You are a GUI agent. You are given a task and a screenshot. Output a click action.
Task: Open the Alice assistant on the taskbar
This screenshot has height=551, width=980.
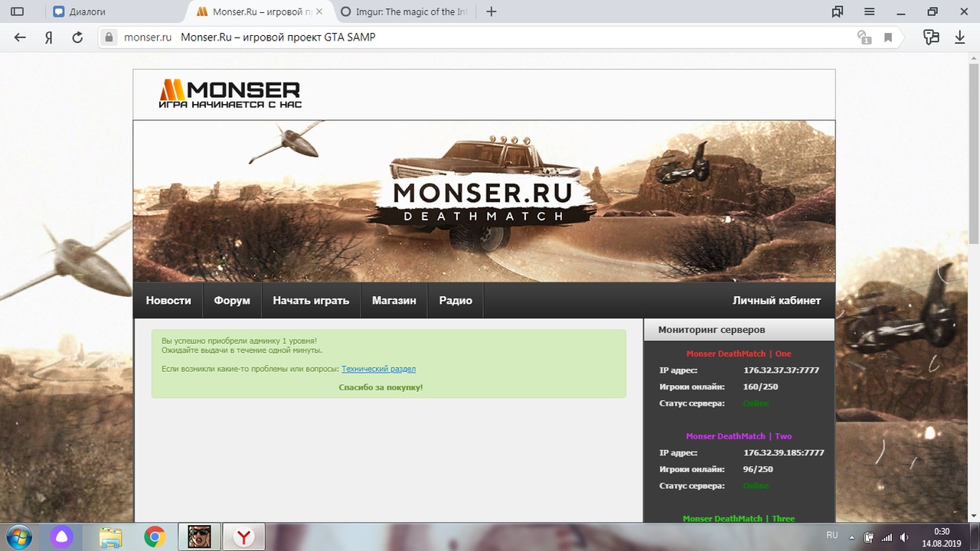coord(61,536)
